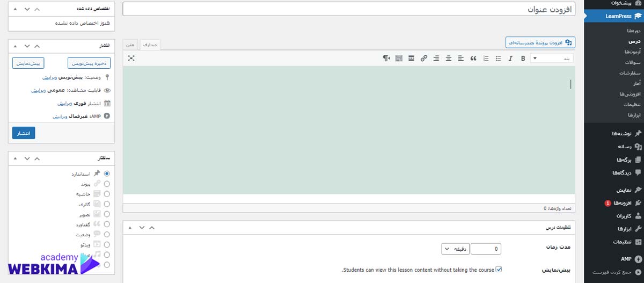
Task: Click inside the editor content area
Action: click(349, 130)
